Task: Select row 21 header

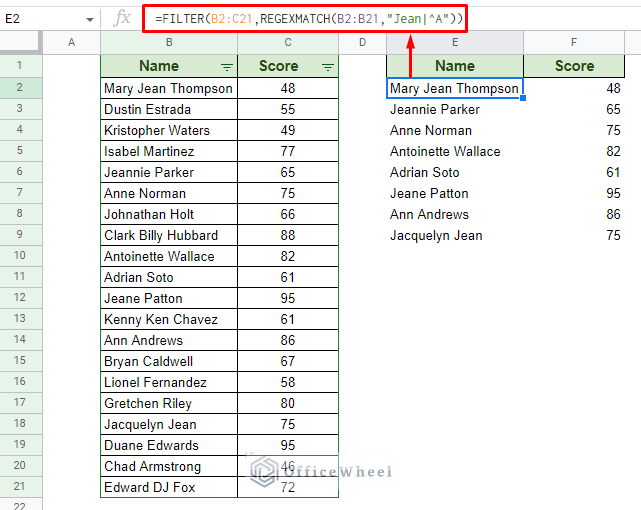Action: coord(20,487)
